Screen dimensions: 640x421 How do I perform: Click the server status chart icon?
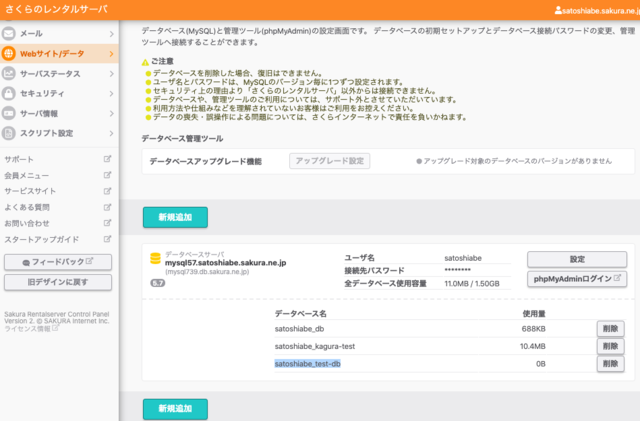[x=9, y=74]
